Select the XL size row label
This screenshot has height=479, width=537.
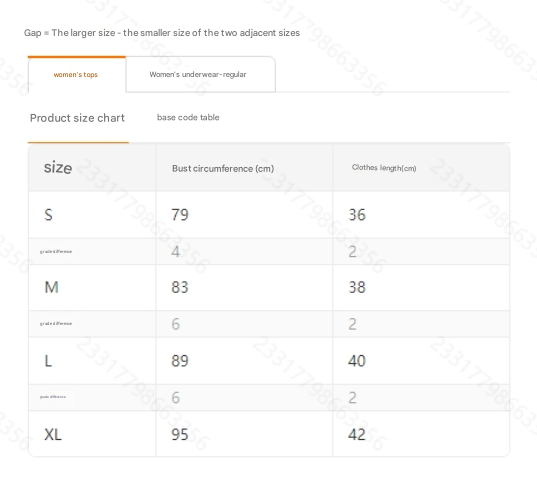point(53,434)
